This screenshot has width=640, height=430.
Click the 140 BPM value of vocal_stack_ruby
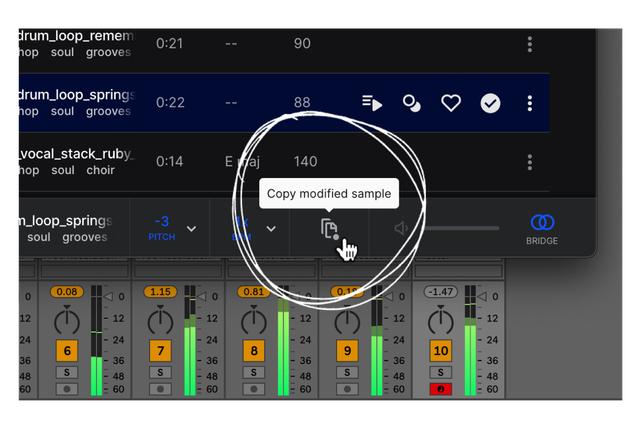305,162
